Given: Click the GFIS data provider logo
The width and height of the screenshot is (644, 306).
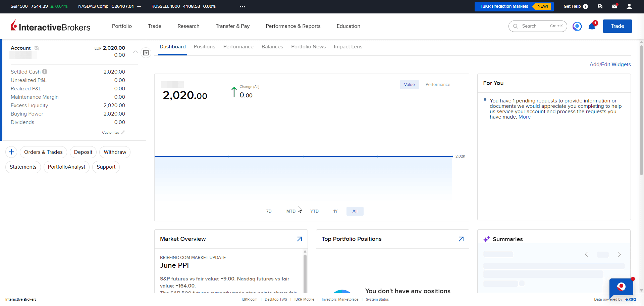Looking at the screenshot, I should pyautogui.click(x=631, y=299).
